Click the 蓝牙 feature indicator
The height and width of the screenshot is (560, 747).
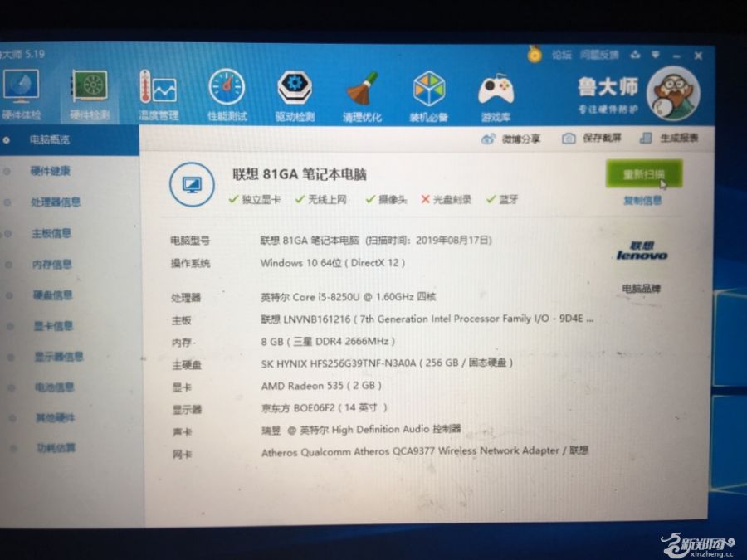[x=502, y=199]
